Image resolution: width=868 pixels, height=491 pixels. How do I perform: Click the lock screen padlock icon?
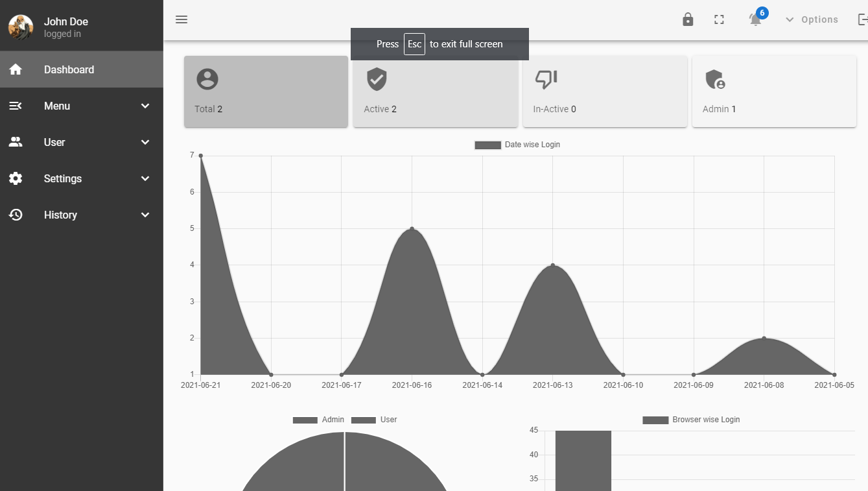pyautogui.click(x=688, y=19)
